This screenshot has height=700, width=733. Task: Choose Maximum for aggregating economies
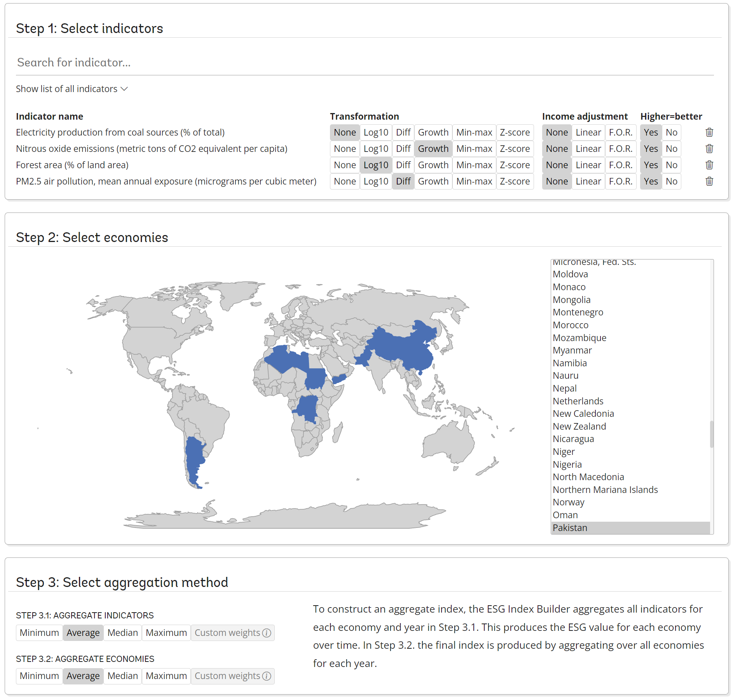point(166,676)
